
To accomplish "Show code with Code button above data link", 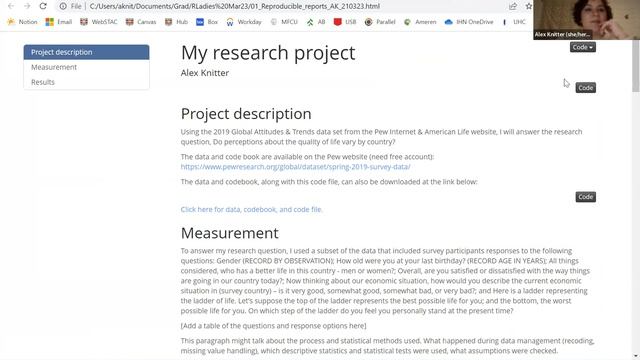I will coord(585,197).
